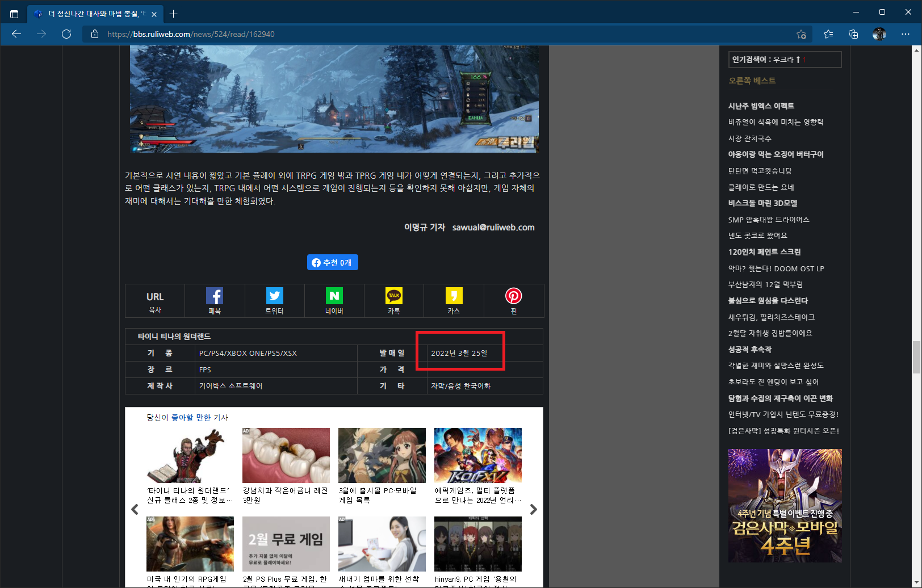The width and height of the screenshot is (922, 588).
Task: Close the current ruliweb tab
Action: pos(154,14)
